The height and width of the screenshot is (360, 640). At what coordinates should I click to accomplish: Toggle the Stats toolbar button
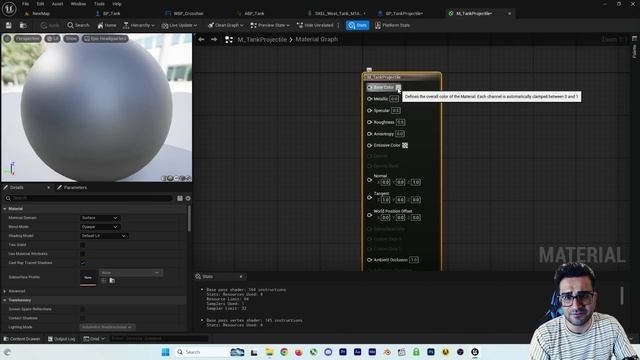[358, 25]
